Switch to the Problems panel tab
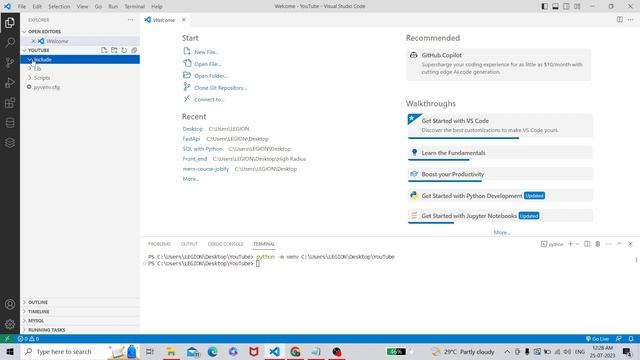Viewport: 640px width, 360px height. coord(159,244)
